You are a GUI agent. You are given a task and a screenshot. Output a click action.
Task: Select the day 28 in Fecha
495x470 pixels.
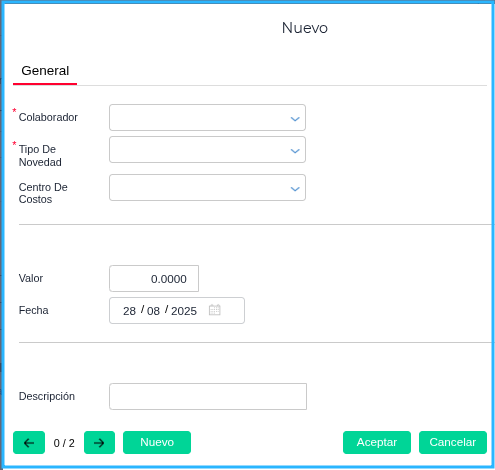pyautogui.click(x=129, y=311)
